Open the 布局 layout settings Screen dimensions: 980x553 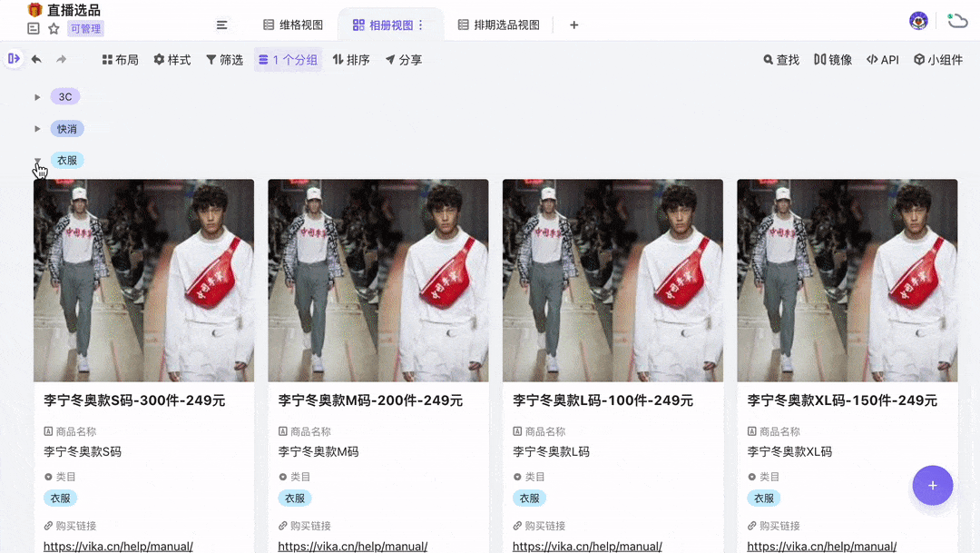(x=119, y=57)
